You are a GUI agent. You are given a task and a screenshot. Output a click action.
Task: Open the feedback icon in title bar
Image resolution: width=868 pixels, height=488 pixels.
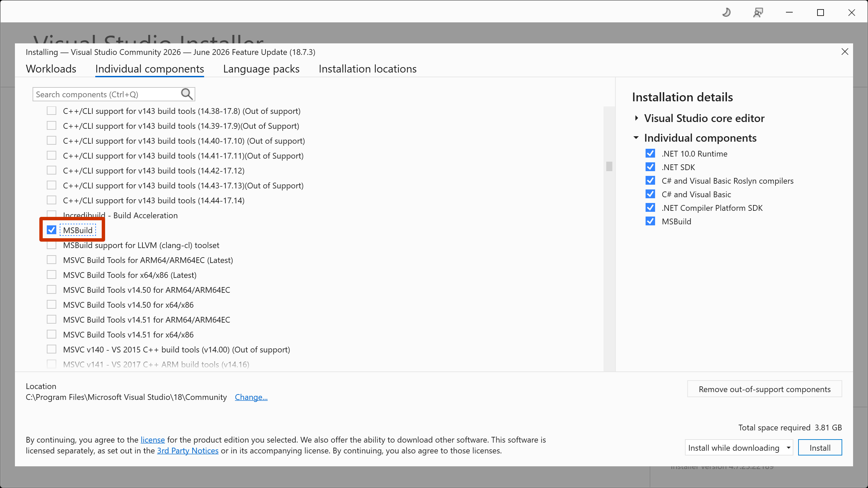coord(758,13)
